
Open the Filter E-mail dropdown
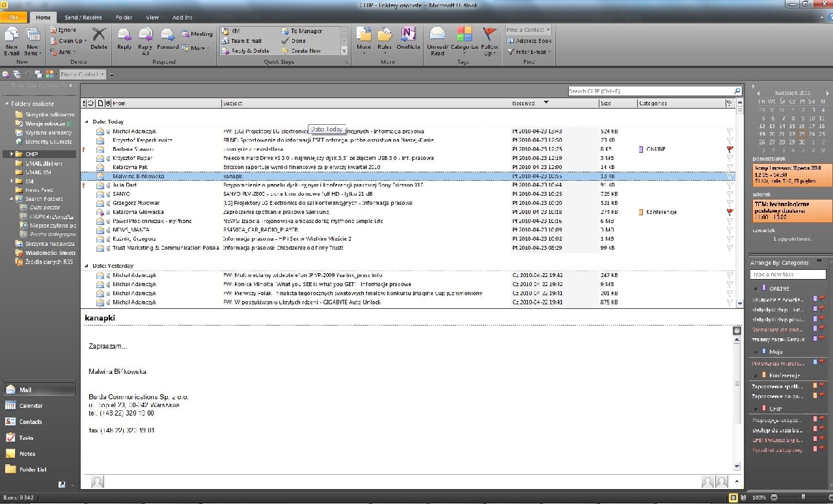(x=529, y=51)
